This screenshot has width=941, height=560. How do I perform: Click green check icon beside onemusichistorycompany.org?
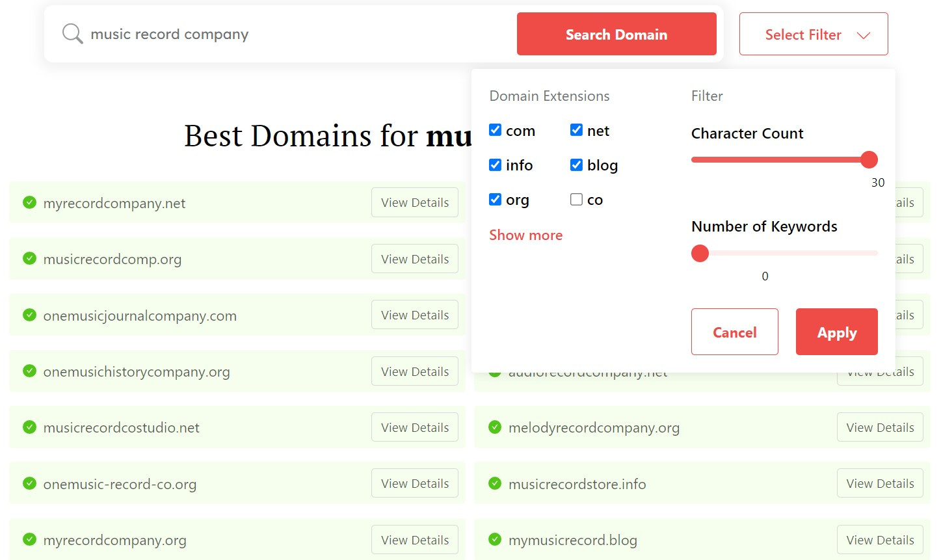[x=29, y=371]
